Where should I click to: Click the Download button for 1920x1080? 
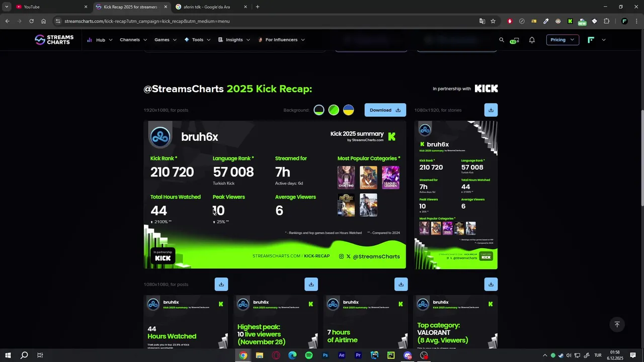(x=385, y=110)
